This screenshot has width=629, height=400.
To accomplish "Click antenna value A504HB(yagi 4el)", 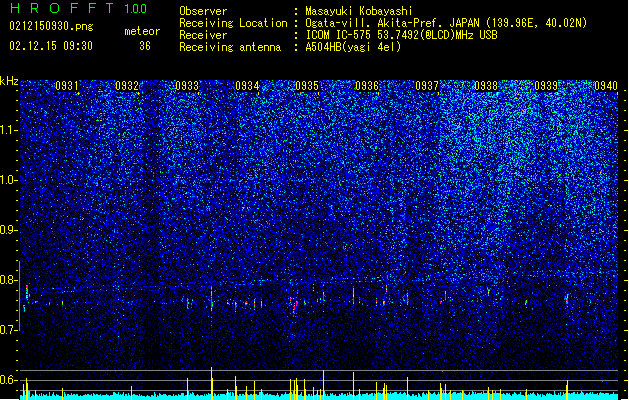I will [x=353, y=47].
